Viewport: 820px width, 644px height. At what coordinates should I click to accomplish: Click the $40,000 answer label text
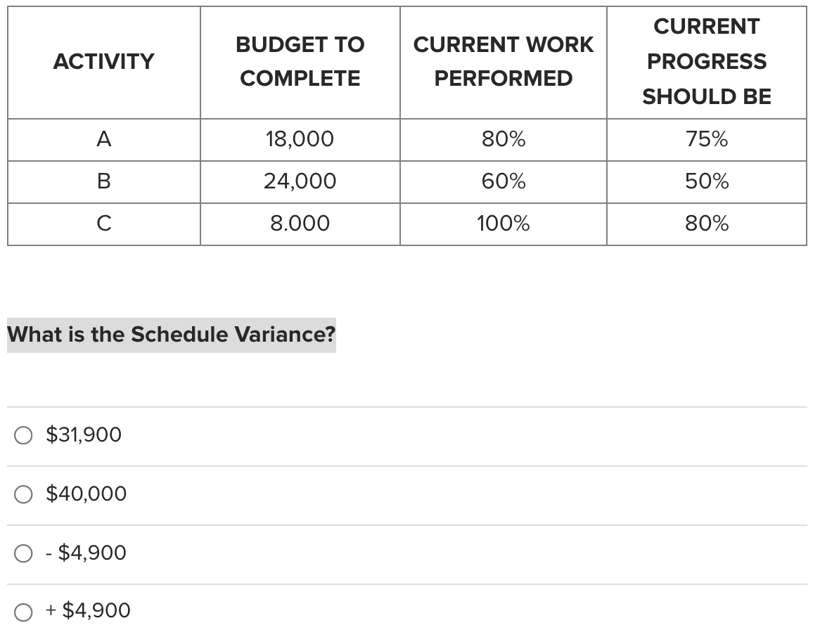click(x=86, y=494)
